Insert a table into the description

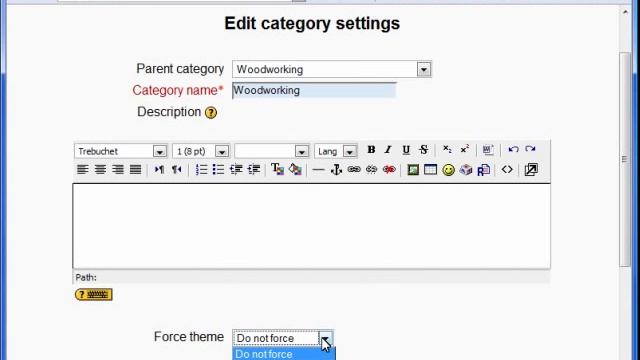tap(431, 170)
